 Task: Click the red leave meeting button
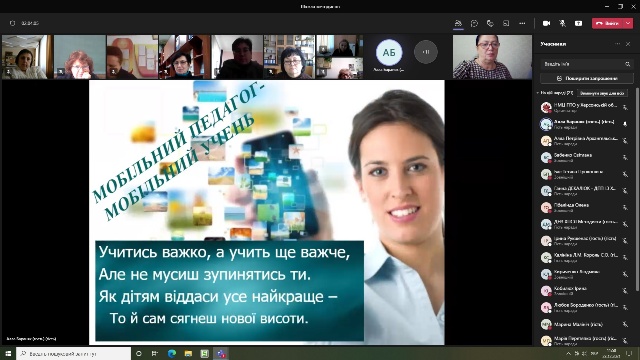pos(607,24)
